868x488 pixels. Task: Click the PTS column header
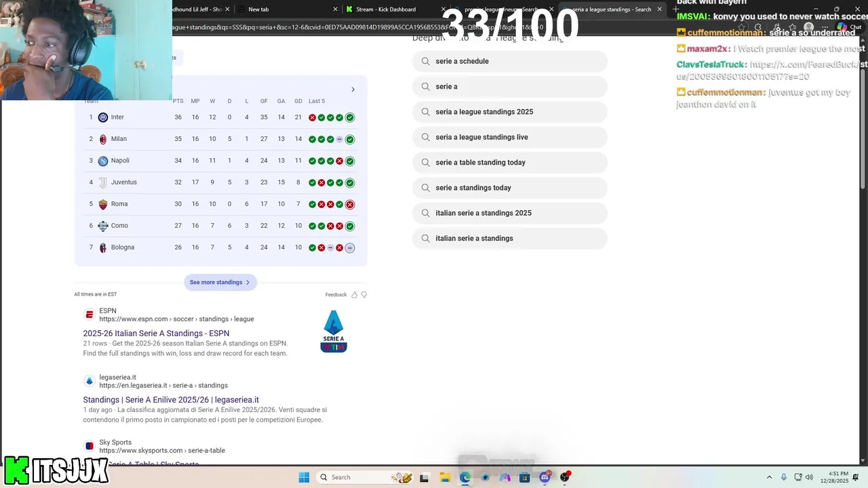tap(178, 101)
